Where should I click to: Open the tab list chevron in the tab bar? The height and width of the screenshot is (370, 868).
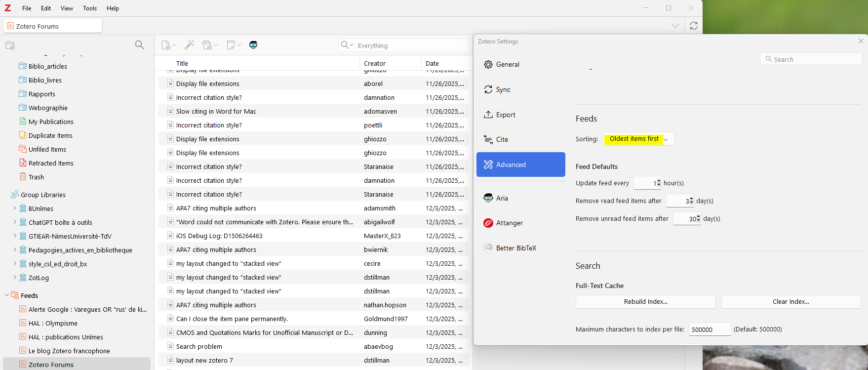(675, 26)
